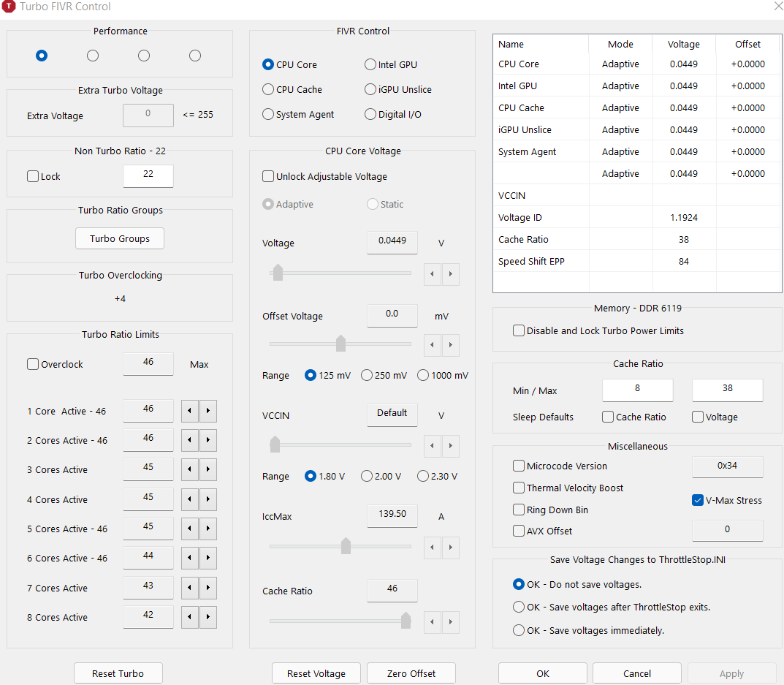
Task: Click left arrow of Cache Ratio slider
Action: point(432,622)
